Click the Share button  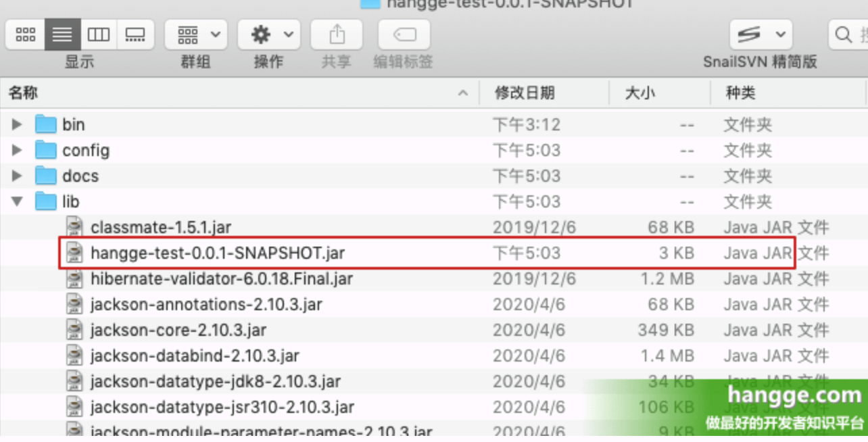click(x=336, y=34)
